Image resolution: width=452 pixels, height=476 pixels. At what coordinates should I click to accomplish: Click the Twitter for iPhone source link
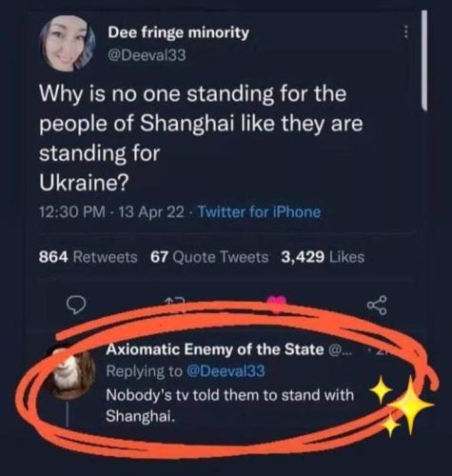(259, 211)
